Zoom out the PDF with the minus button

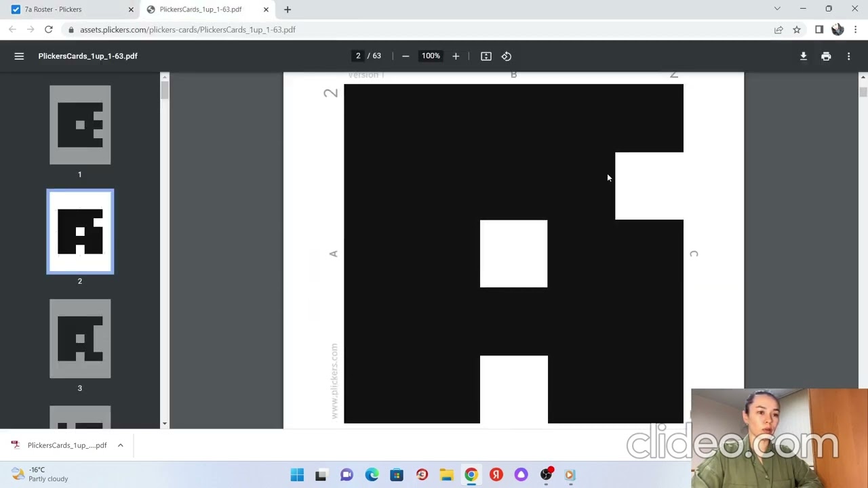click(x=406, y=56)
